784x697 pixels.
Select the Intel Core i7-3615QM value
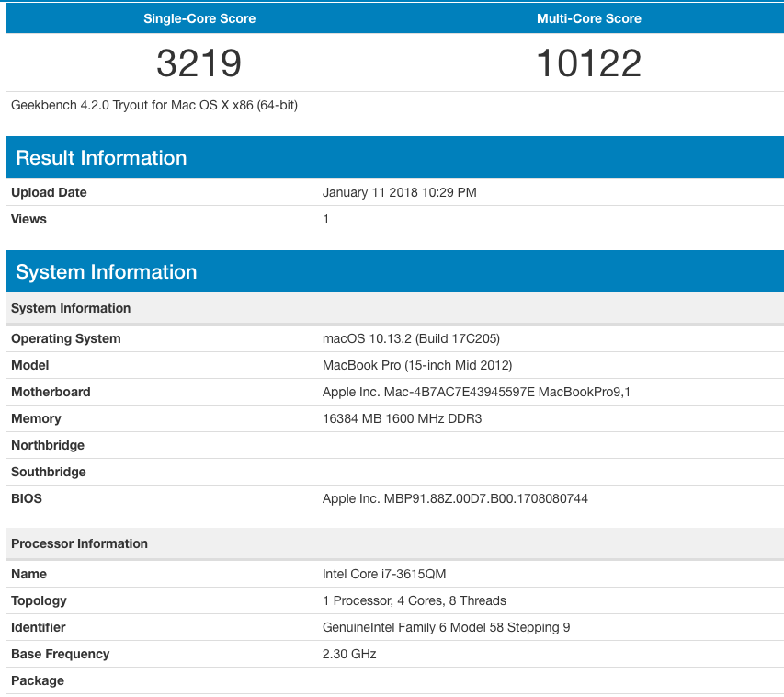[384, 574]
